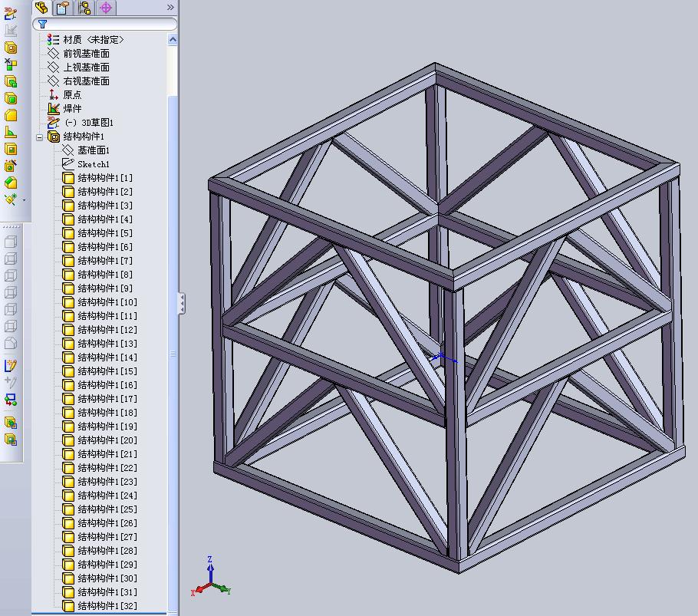Select body 结构构件1[30]
Screen dimensions: 698x616
click(x=107, y=578)
